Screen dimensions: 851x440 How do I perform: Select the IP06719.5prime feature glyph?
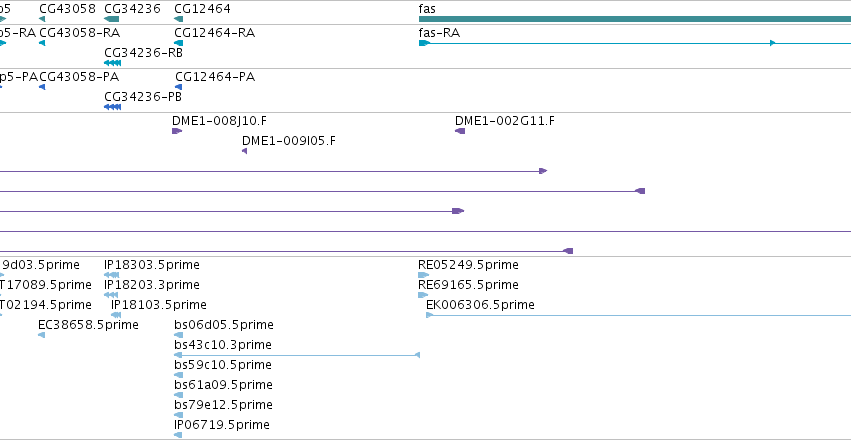click(x=178, y=435)
